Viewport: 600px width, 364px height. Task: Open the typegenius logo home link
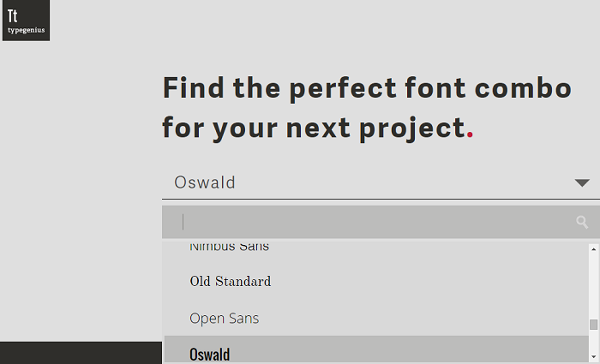26,21
